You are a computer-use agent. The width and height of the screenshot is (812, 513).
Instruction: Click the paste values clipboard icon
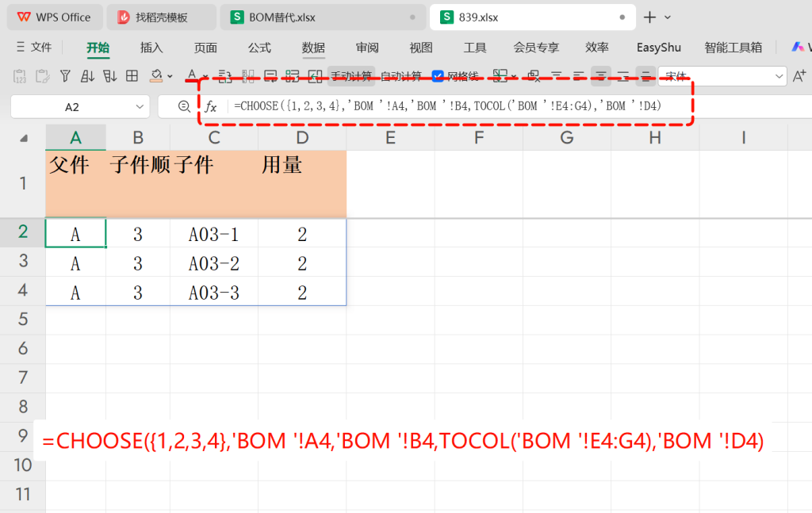point(20,77)
